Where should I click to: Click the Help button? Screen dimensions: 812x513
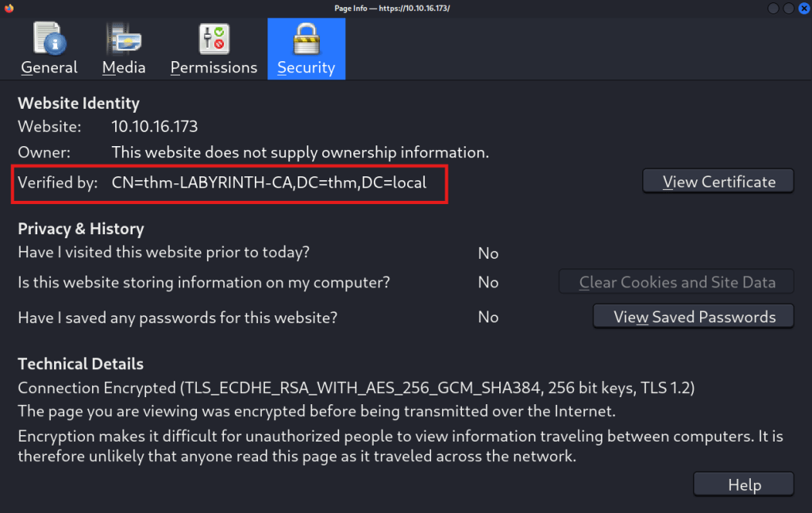click(x=744, y=485)
